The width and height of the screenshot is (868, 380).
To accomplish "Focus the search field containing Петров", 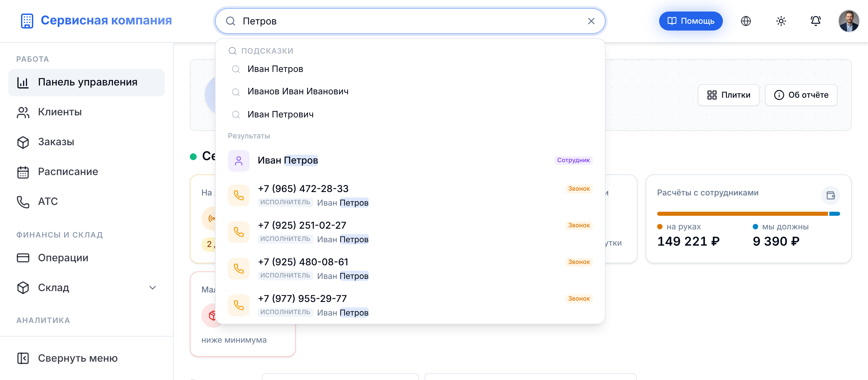I will 410,21.
